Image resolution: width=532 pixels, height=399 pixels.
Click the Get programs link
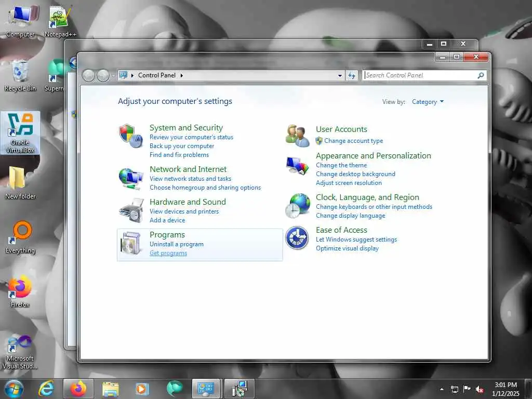168,253
